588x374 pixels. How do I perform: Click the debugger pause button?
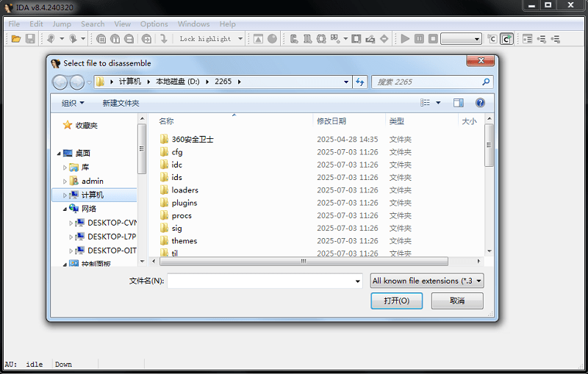point(419,39)
